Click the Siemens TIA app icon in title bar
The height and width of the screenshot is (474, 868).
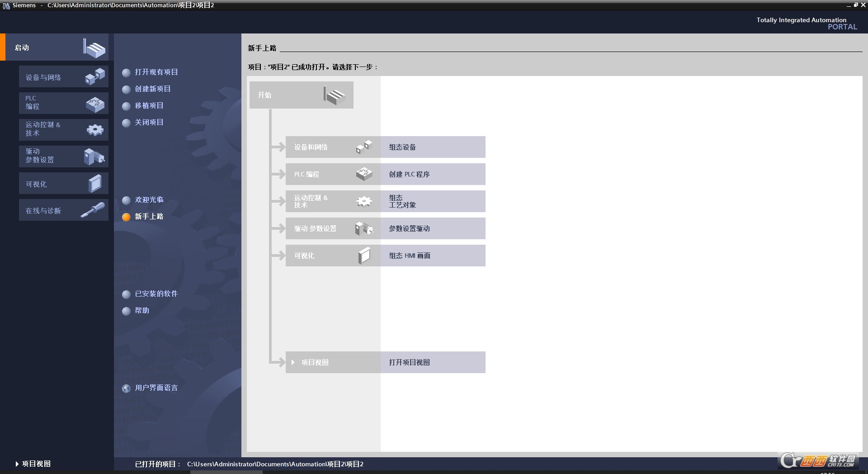tap(6, 5)
